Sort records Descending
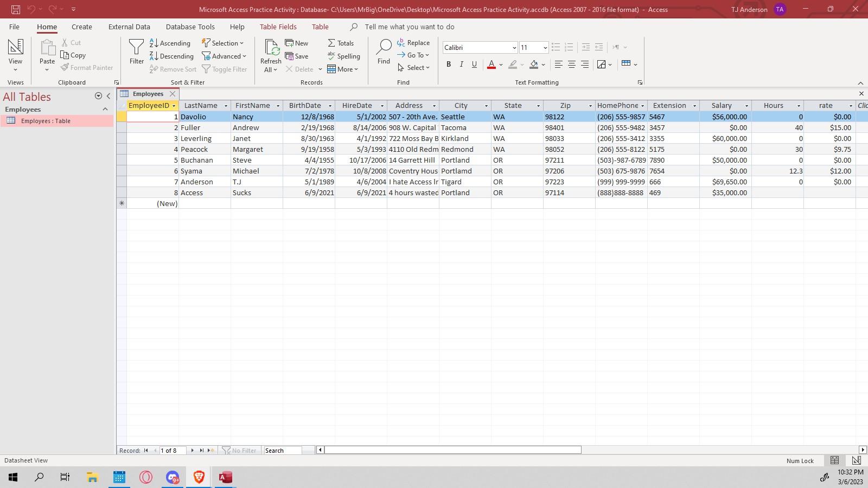 (x=171, y=56)
